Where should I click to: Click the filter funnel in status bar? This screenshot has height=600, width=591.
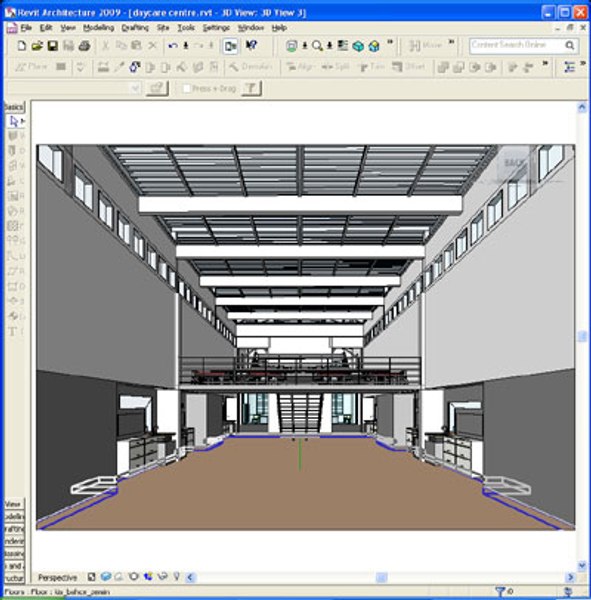click(500, 592)
